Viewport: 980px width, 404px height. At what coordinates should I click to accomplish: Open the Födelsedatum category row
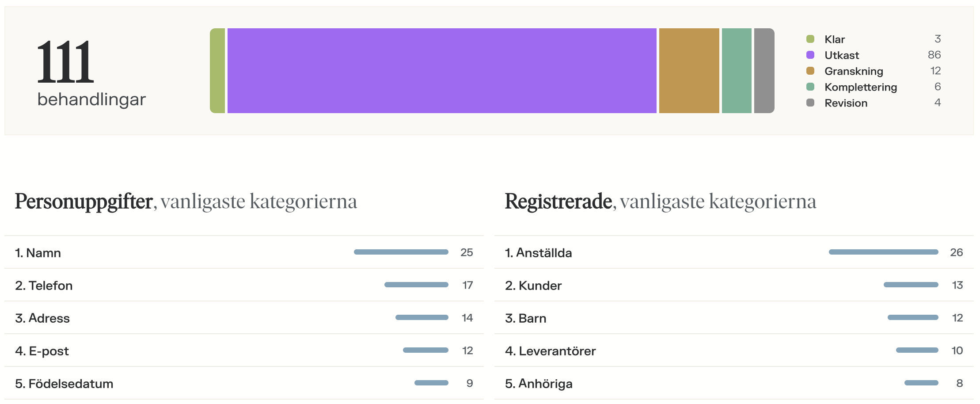point(244,383)
